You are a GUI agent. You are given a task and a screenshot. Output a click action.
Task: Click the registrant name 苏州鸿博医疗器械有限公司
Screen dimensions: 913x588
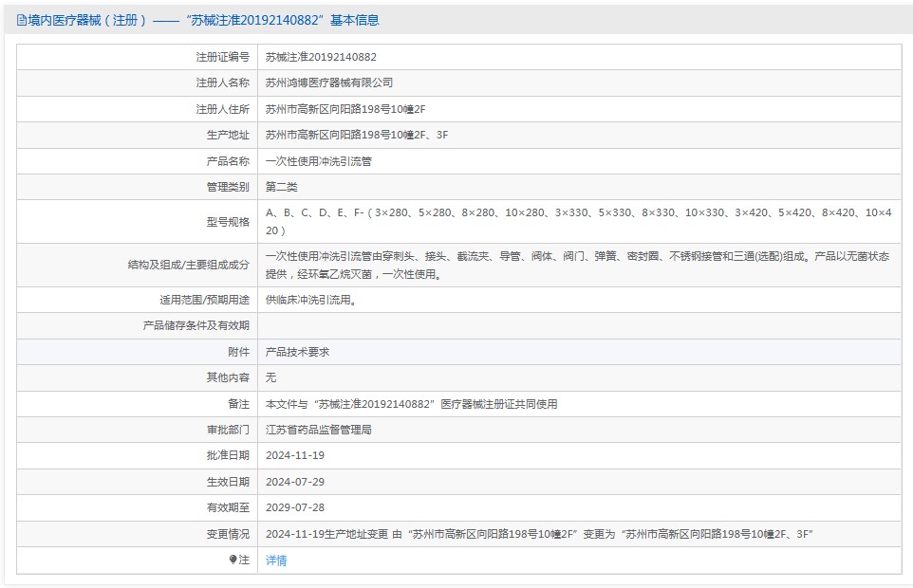[x=328, y=83]
